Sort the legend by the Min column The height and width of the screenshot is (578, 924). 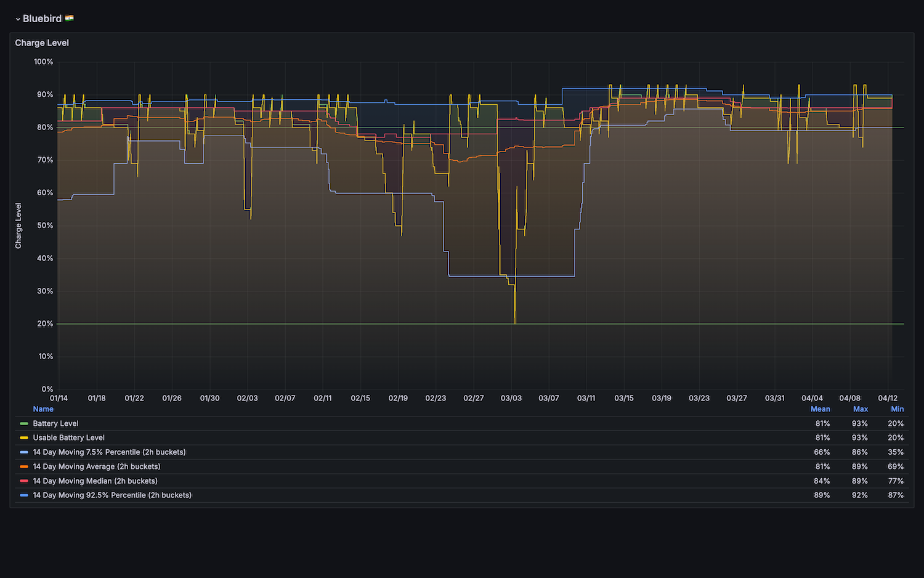pos(897,409)
